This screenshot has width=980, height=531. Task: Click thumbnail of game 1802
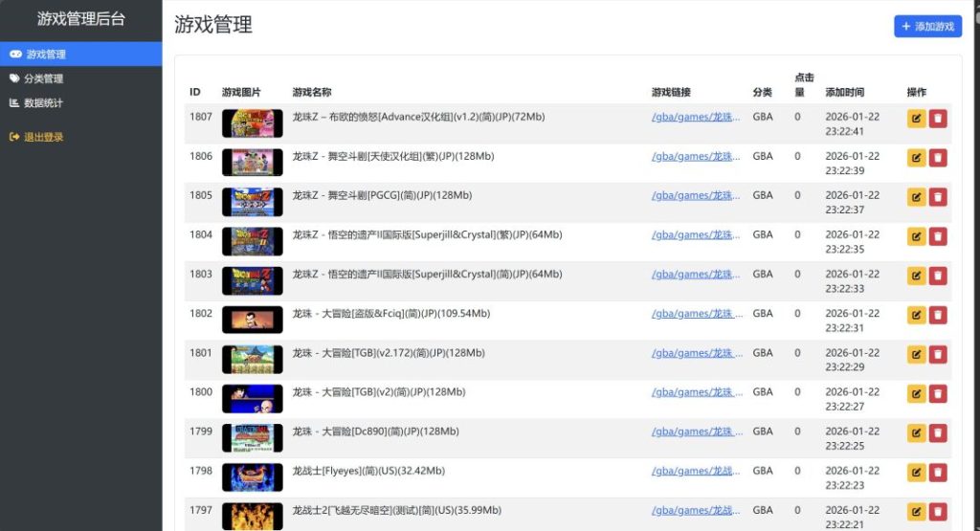pos(253,321)
